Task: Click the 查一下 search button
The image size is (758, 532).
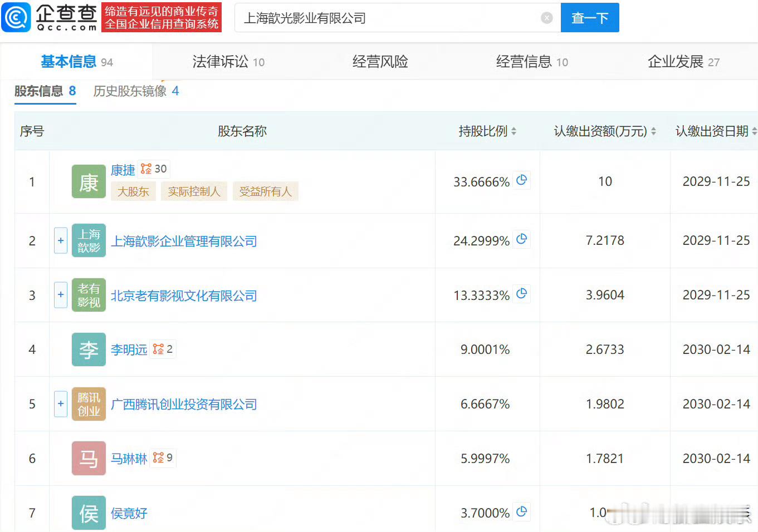Action: pos(590,18)
